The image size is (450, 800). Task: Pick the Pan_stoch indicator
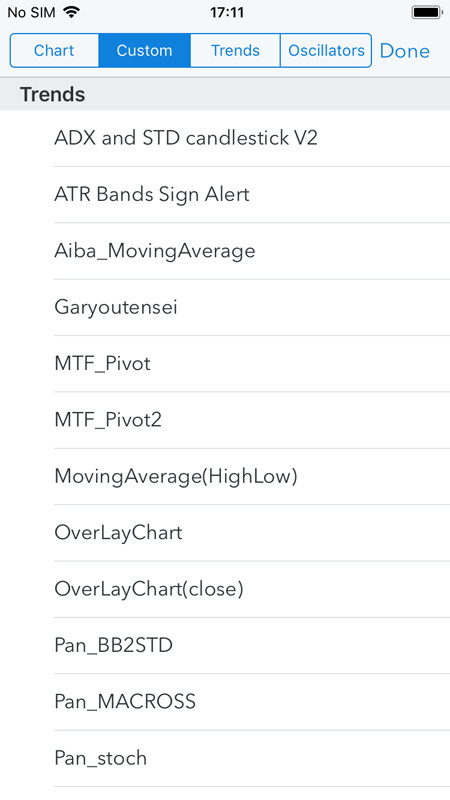(225, 759)
